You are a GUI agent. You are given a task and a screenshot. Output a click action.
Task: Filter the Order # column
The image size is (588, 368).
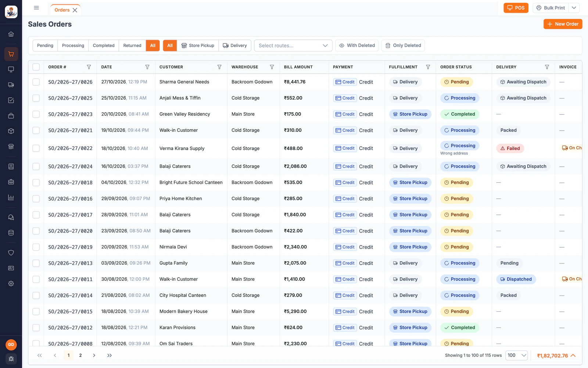89,67
